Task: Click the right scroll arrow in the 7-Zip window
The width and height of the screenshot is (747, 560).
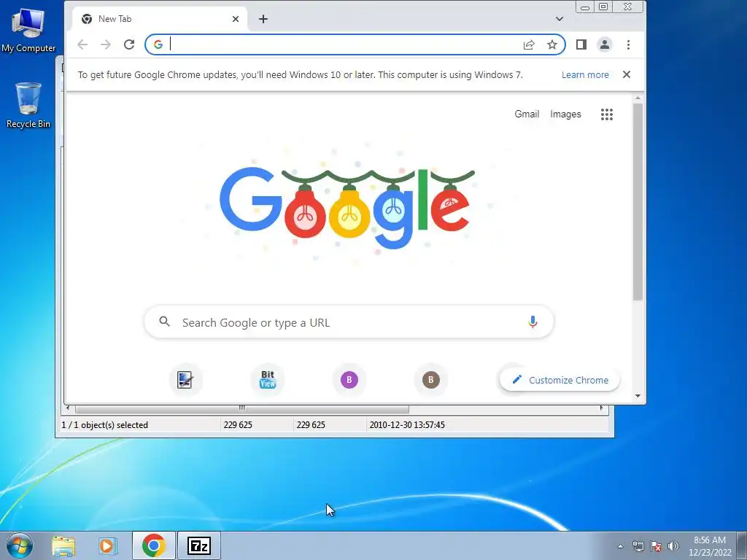Action: [601, 408]
